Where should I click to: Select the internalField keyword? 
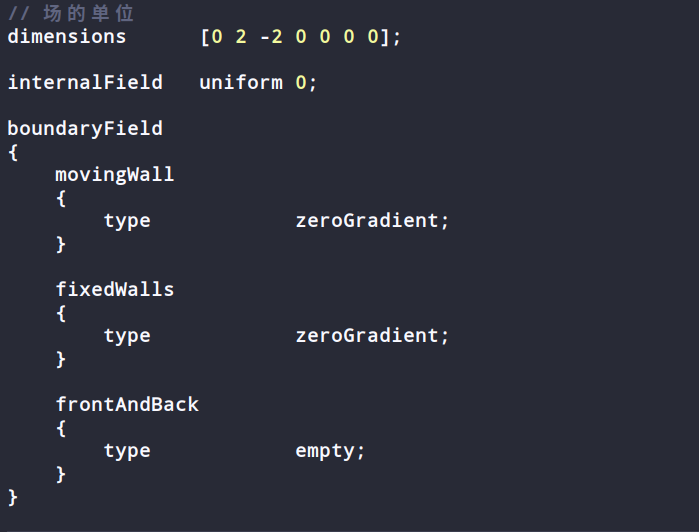point(85,82)
